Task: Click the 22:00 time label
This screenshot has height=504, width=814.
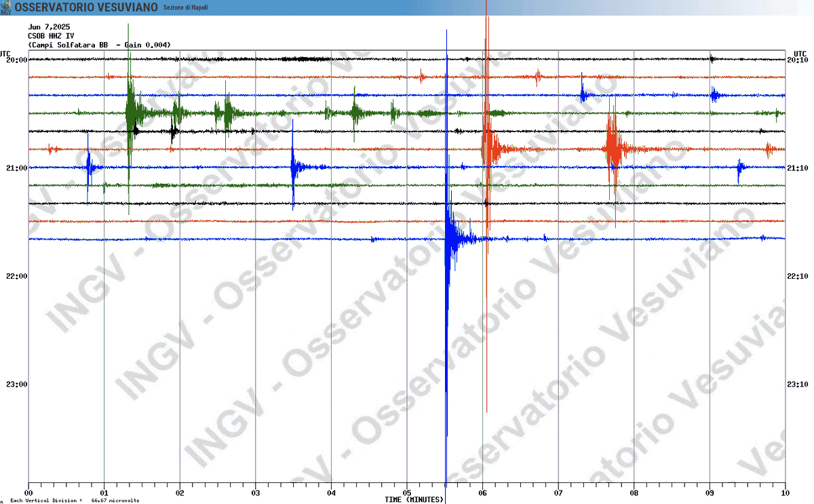Action: tap(18, 276)
